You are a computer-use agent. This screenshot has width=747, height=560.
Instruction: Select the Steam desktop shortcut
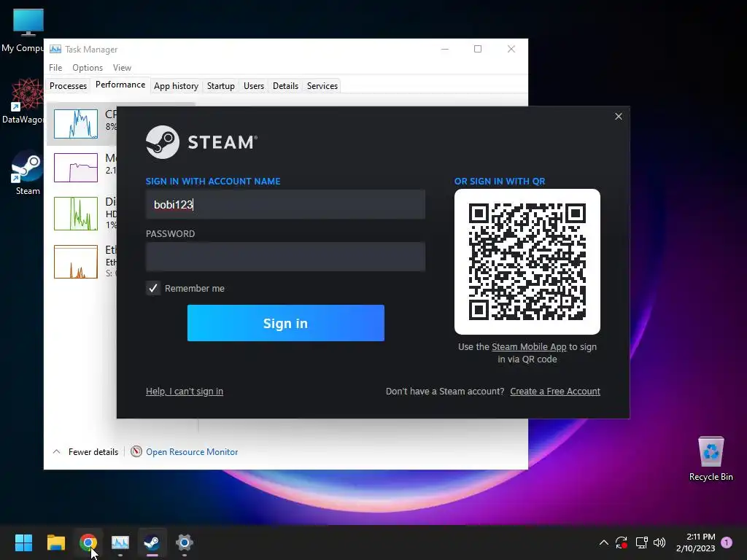(27, 173)
